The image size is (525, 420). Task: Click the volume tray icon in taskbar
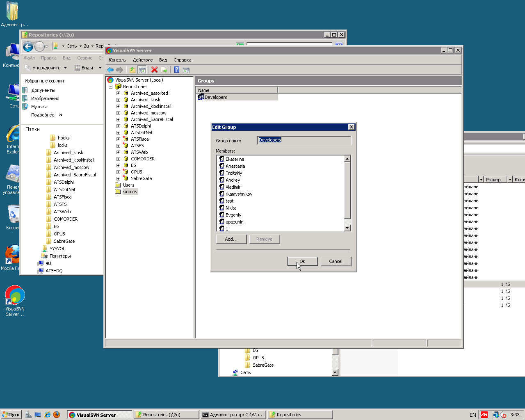(503, 415)
